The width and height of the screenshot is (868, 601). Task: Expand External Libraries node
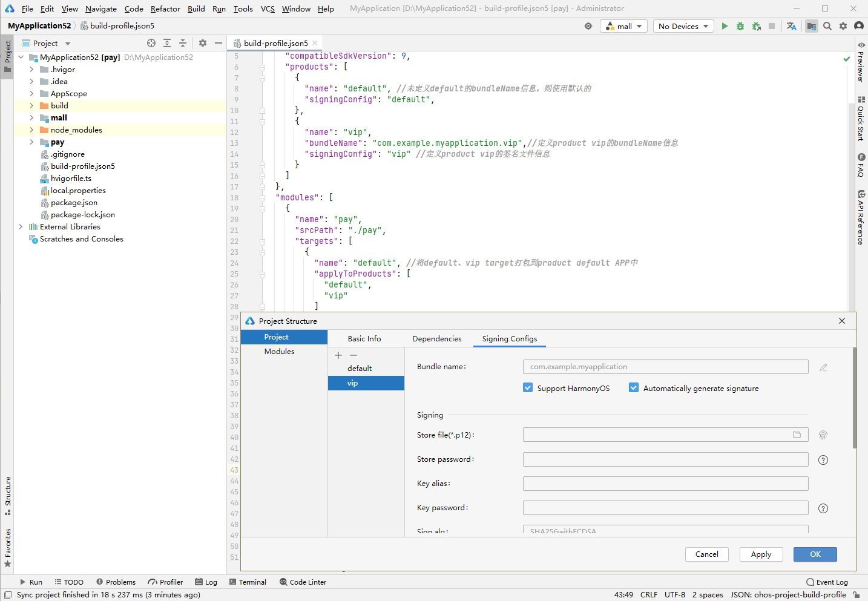tap(21, 227)
